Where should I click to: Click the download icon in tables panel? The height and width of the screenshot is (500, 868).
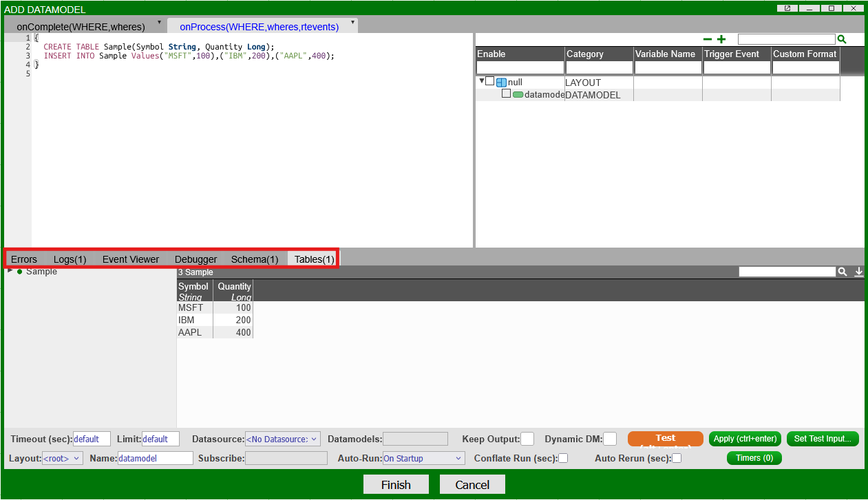[858, 272]
